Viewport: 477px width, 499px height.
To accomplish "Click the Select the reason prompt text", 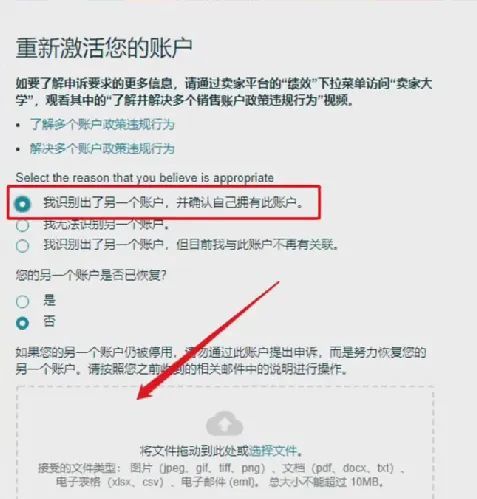I will click(x=145, y=178).
